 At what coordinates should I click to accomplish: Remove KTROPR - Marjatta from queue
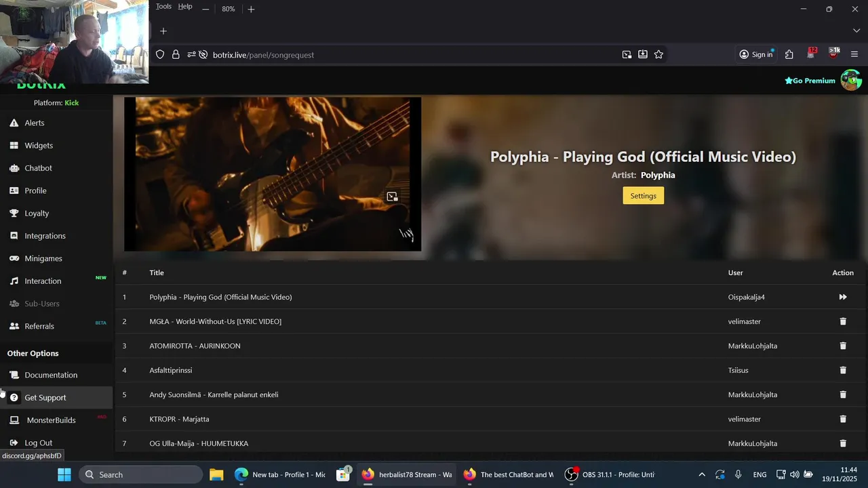(x=843, y=419)
